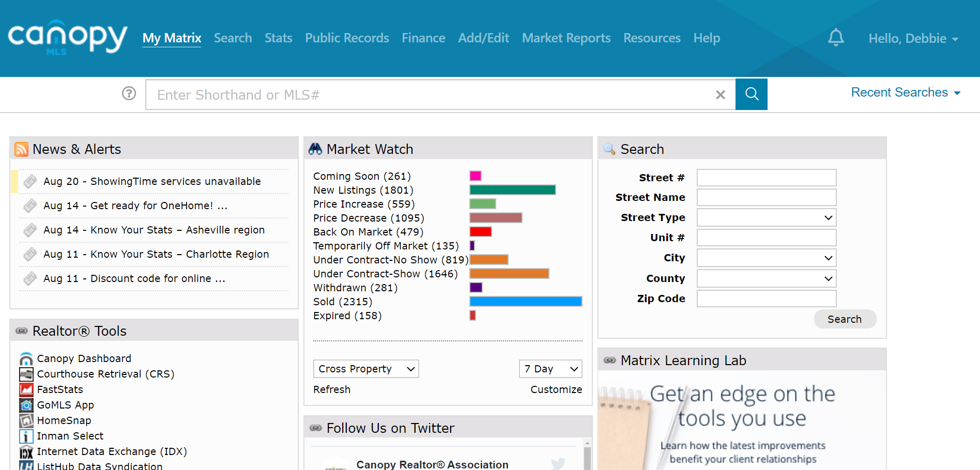Go to Public Records tab
This screenshot has height=470, width=980.
click(x=347, y=38)
